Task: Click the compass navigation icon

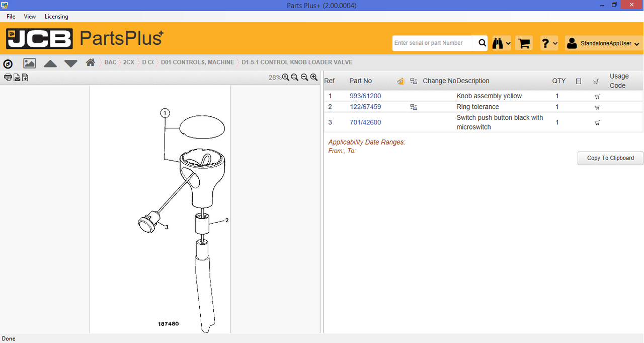Action: 8,63
